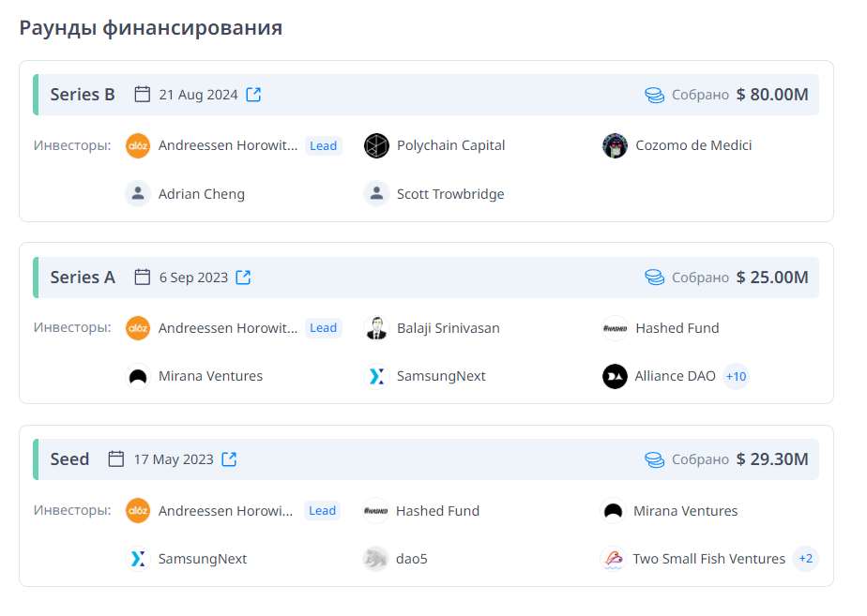Open Andreessen Horowitz in Series A
This screenshot has width=867, height=616.
[x=228, y=328]
